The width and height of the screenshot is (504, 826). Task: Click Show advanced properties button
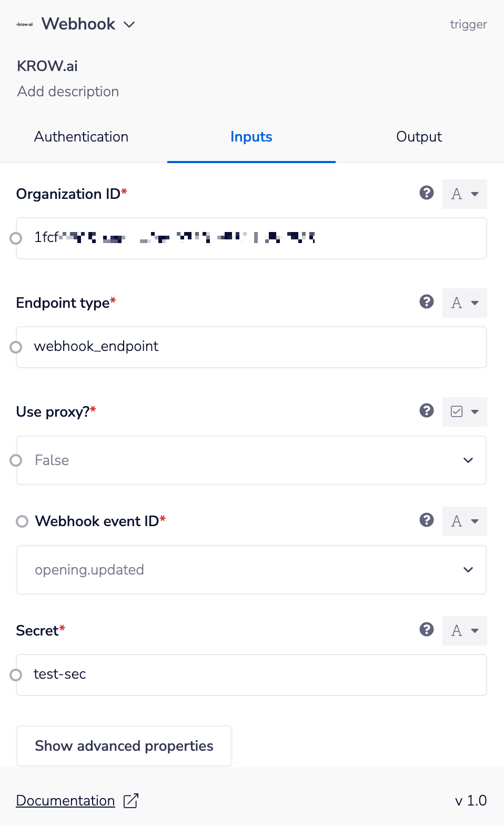[124, 746]
